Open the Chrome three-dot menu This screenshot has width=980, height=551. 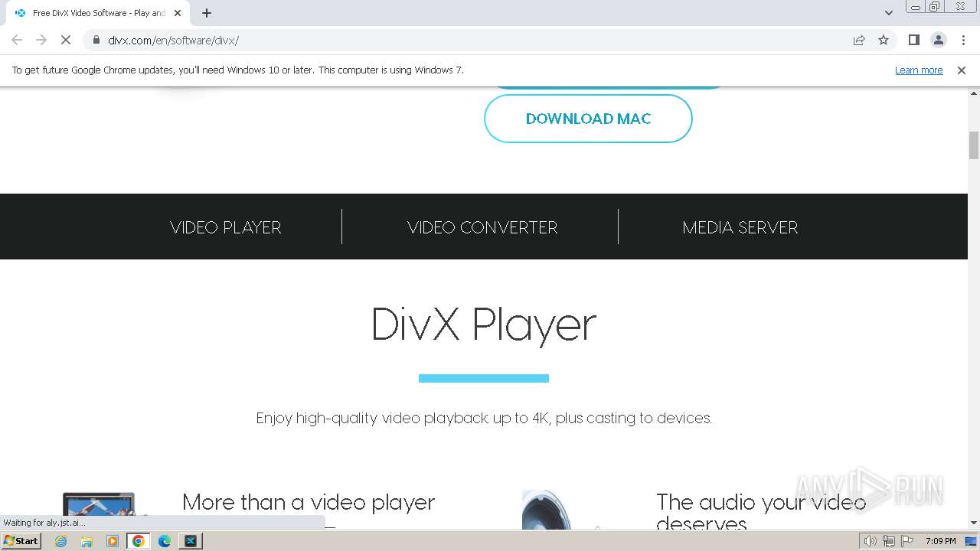963,40
